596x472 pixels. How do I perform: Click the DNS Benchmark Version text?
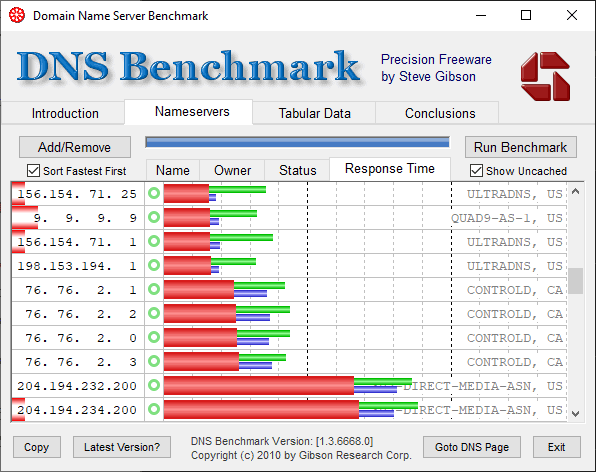pyautogui.click(x=282, y=441)
